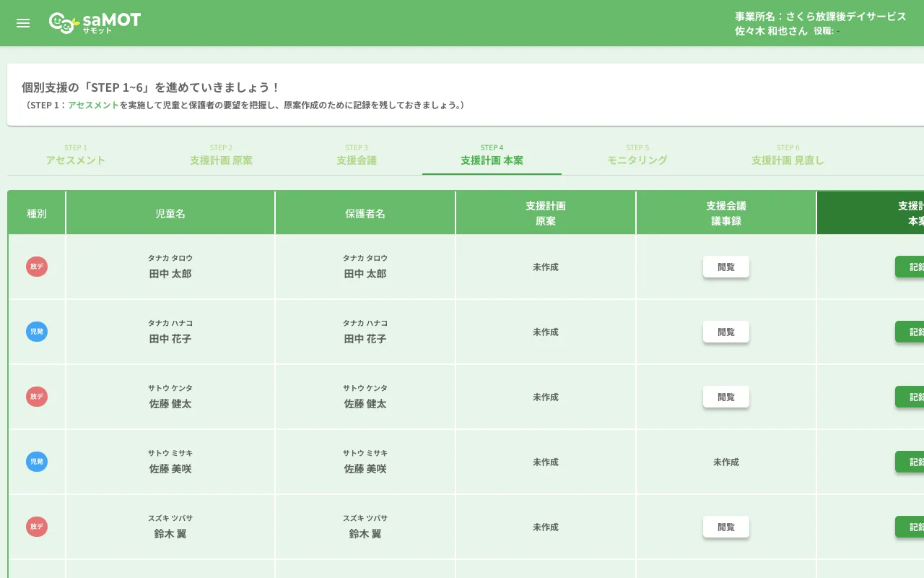The image size is (924, 578).
Task: Click the 放デ badge for 佐藤健太
Action: pyautogui.click(x=37, y=397)
